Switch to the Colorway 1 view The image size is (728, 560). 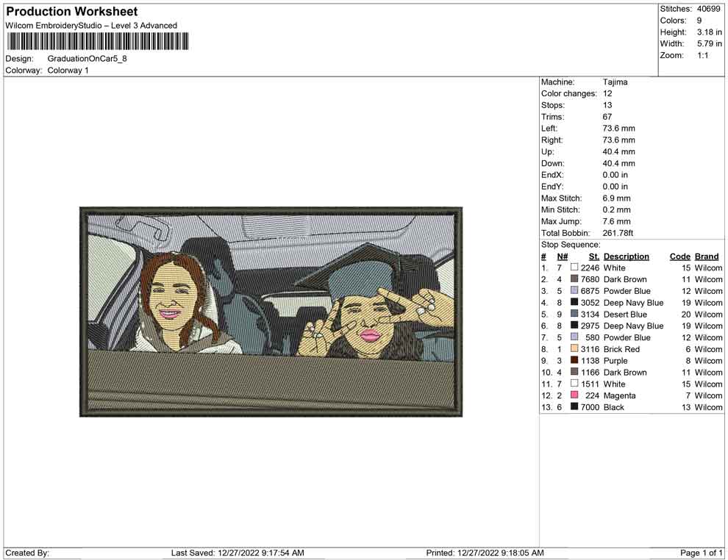(x=68, y=71)
